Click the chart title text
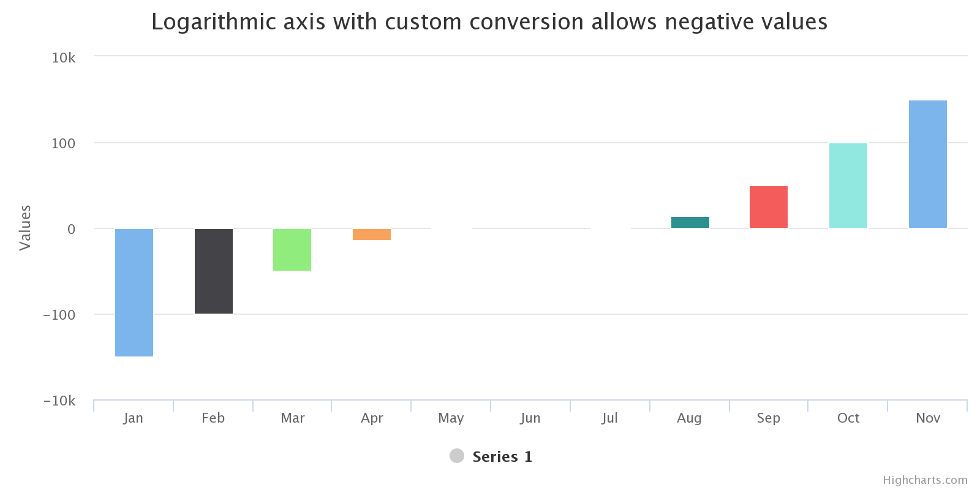This screenshot has height=490, width=980. [x=489, y=22]
